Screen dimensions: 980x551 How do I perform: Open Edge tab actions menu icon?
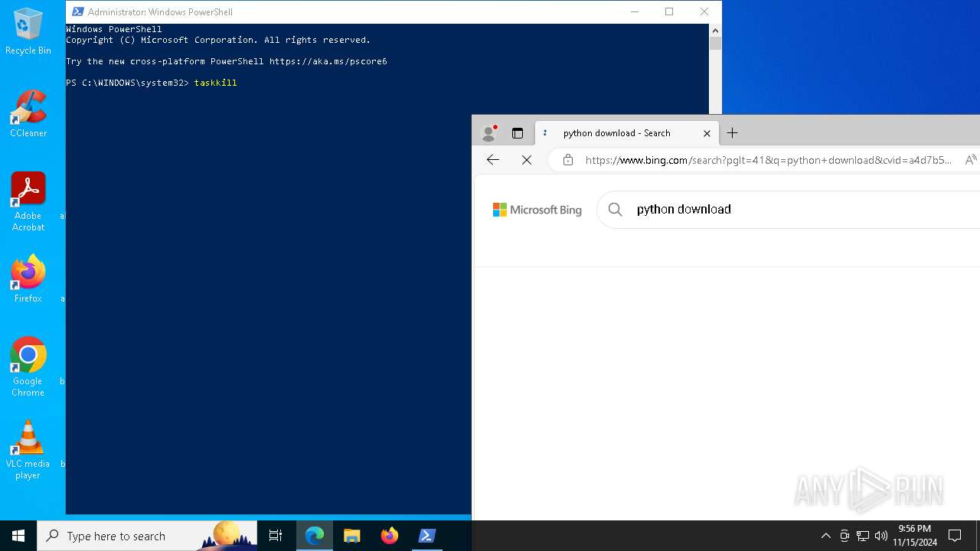[518, 133]
